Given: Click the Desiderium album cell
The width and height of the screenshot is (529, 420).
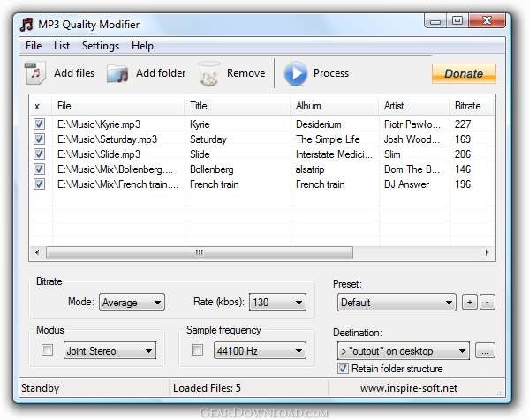Looking at the screenshot, I should pos(319,124).
